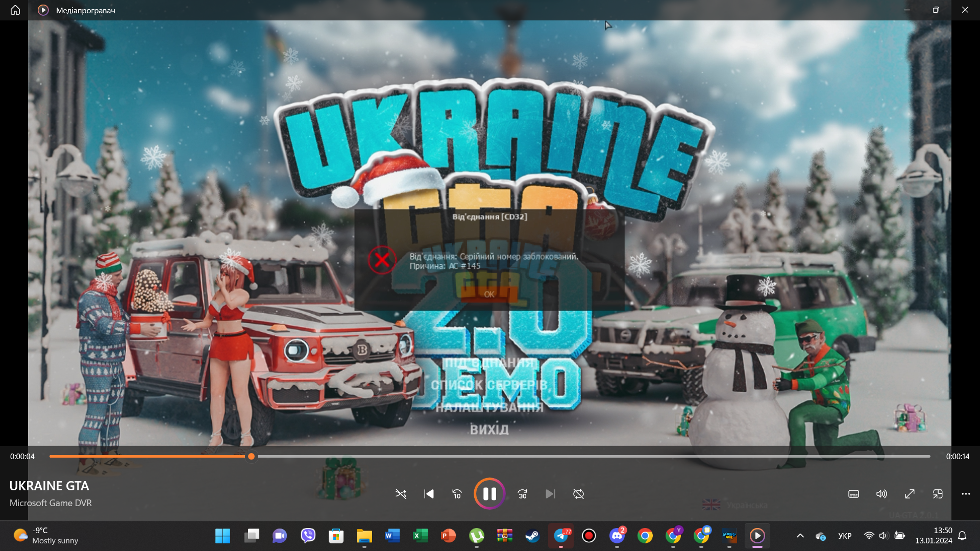Go to Media Player home
Image resolution: width=980 pixels, height=551 pixels.
tap(15, 10)
